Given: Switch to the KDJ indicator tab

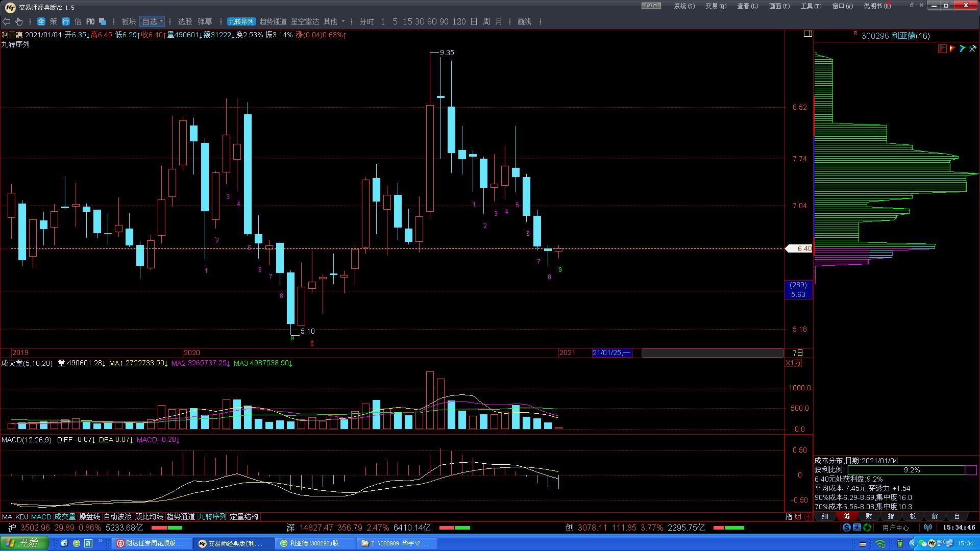Looking at the screenshot, I should click(x=21, y=517).
